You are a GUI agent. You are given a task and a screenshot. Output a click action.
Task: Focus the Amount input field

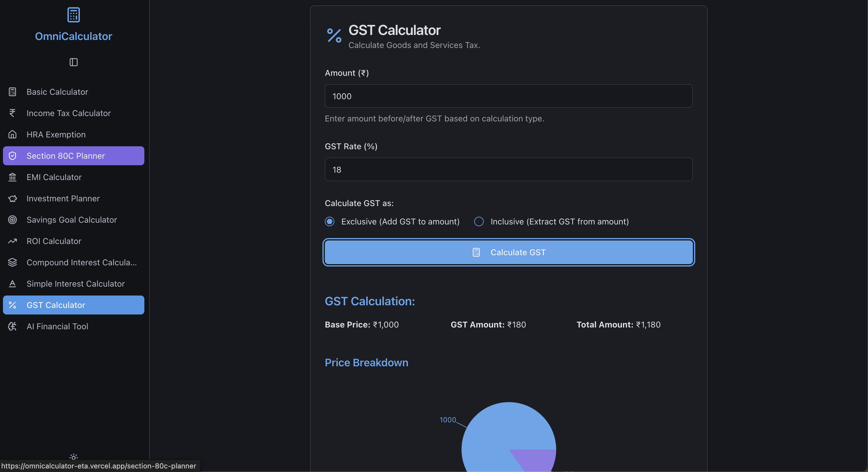pyautogui.click(x=509, y=96)
